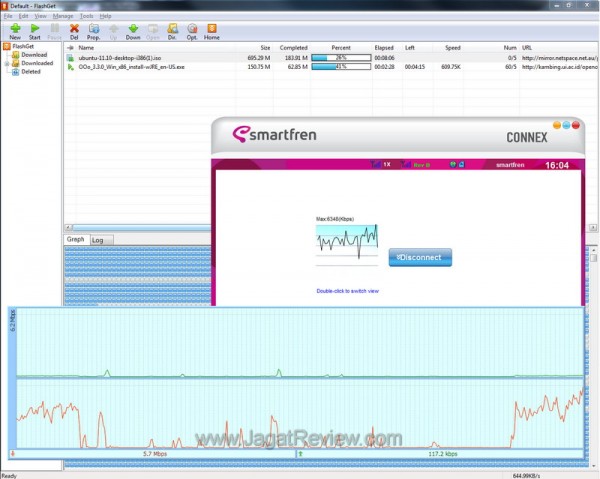Click the Dir. folder toolbar icon
This screenshot has width=600, height=479.
[173, 28]
